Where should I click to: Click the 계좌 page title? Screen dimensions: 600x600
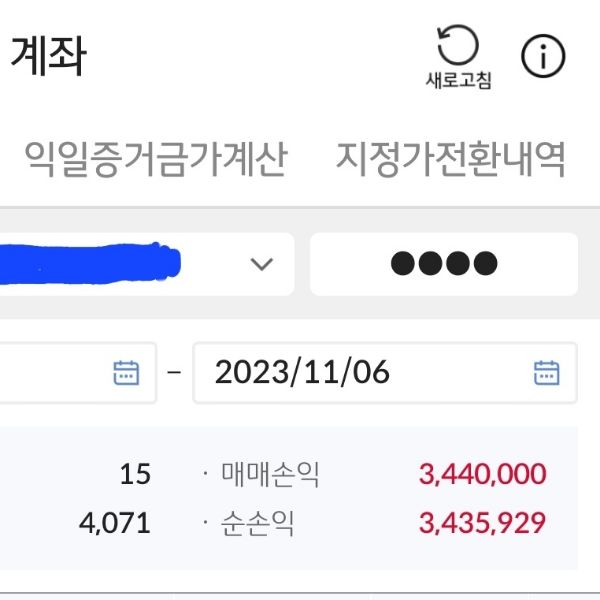point(47,57)
